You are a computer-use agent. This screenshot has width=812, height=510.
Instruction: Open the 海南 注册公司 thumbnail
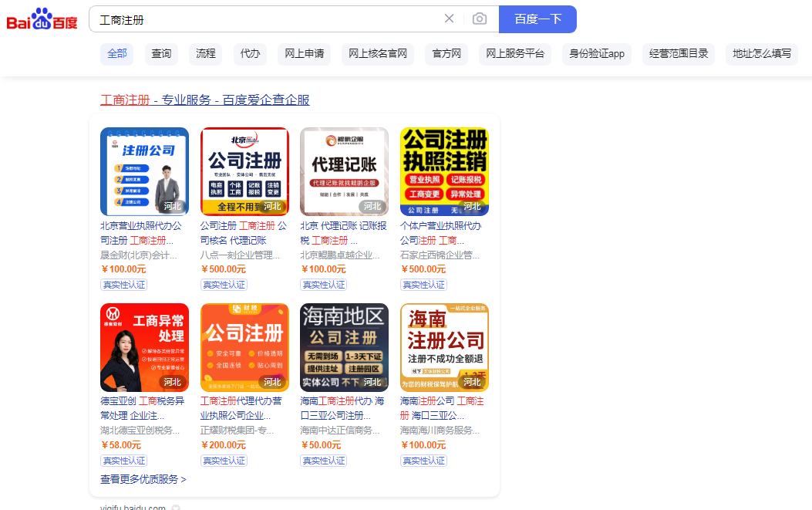point(444,347)
